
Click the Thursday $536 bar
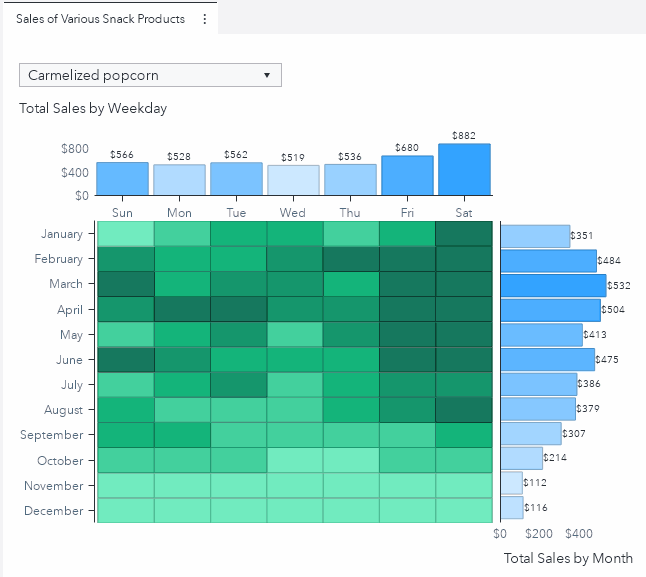(350, 180)
